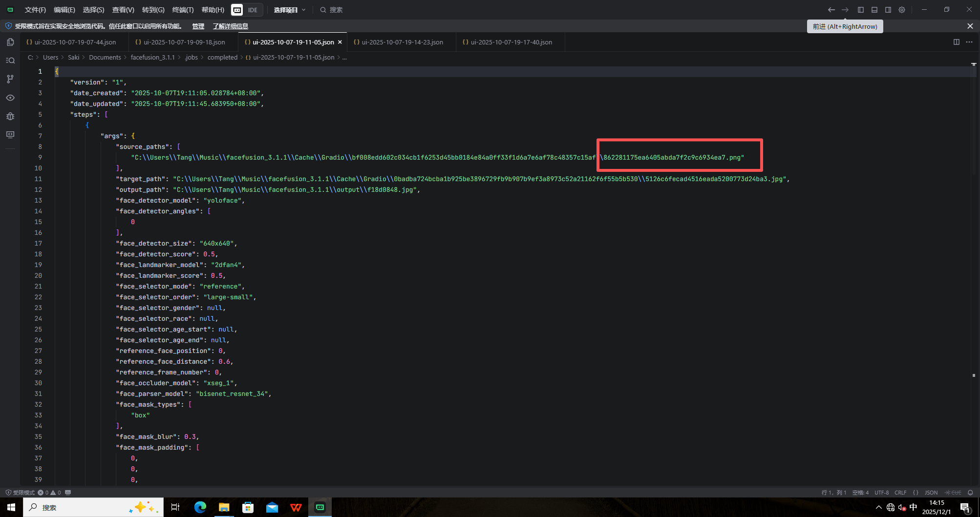980x517 pixels.
Task: Change the UTF-8 file encoding
Action: (882, 493)
